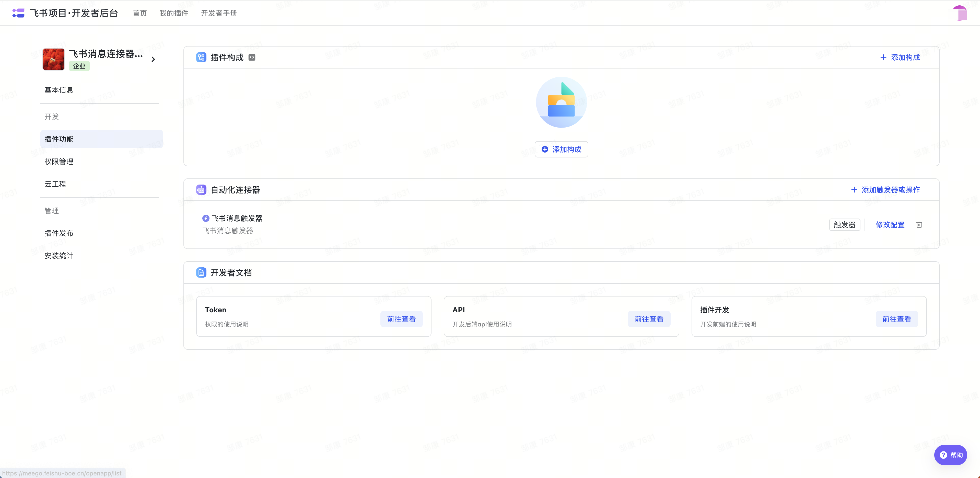The height and width of the screenshot is (478, 980).
Task: Open 我的插件 in top navigation
Action: tap(174, 13)
